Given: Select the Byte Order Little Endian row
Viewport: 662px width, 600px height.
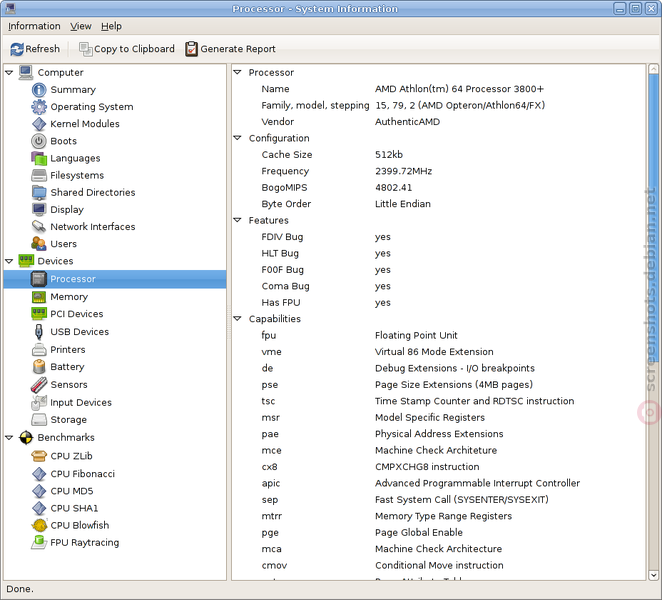Looking at the screenshot, I should click(438, 204).
